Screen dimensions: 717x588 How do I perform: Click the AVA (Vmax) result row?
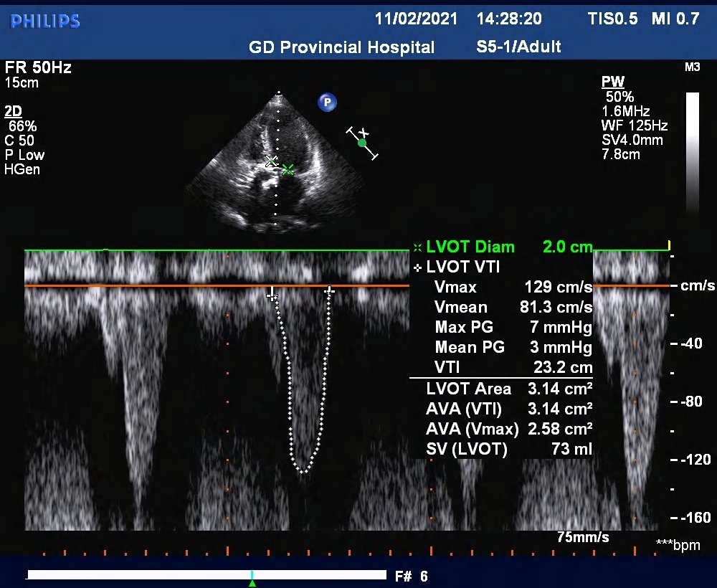[509, 430]
